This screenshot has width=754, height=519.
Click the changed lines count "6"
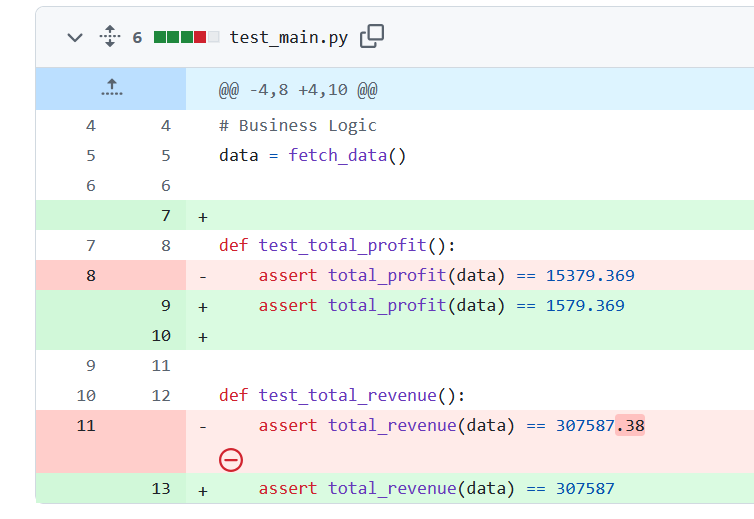coord(137,37)
